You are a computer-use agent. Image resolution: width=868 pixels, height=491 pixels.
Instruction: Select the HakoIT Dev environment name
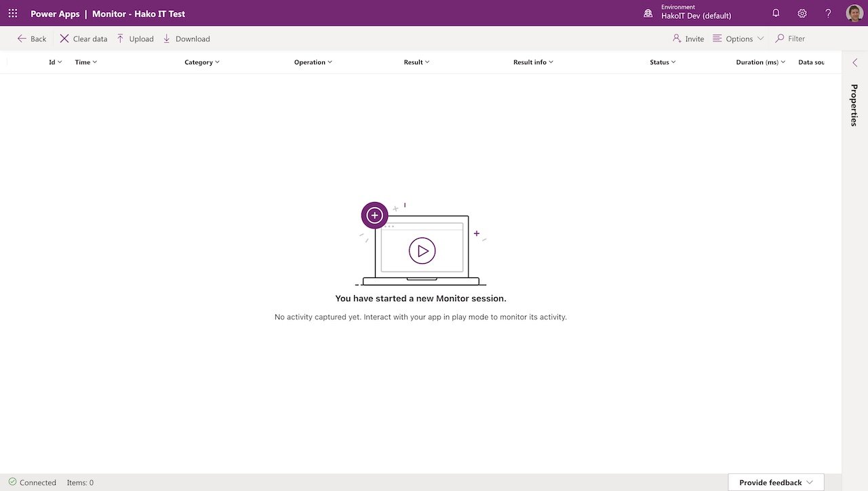[x=696, y=16]
